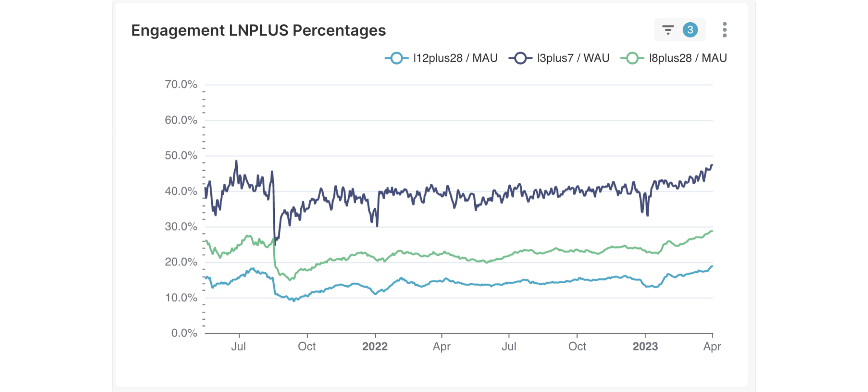Click the l12plus28 / MAU legend circle marker
This screenshot has width=868, height=392.
(396, 58)
